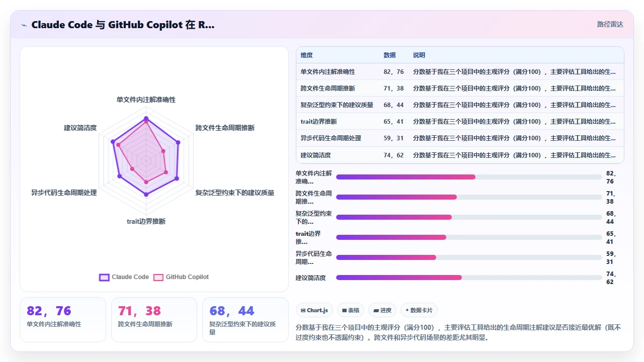
Task: Click the radar axis label "trait边界推断"
Action: tap(146, 221)
